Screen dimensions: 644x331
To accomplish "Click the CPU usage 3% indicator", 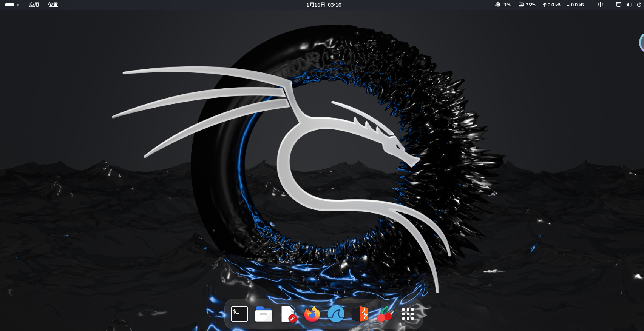I will (503, 5).
